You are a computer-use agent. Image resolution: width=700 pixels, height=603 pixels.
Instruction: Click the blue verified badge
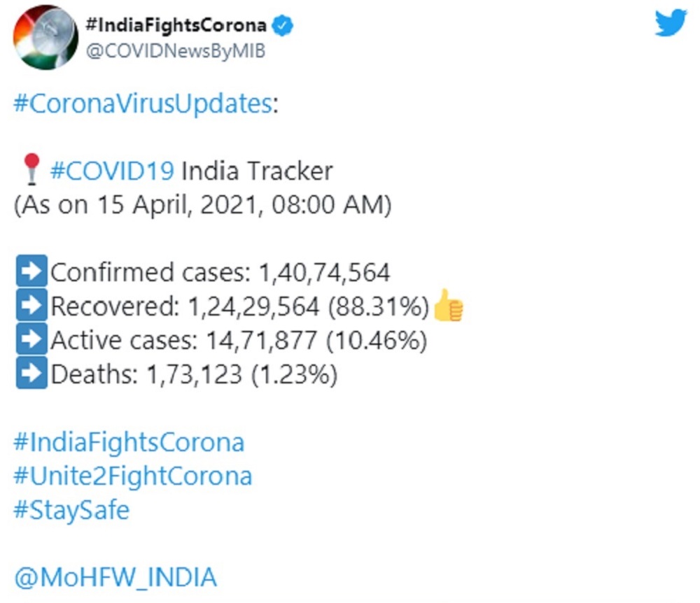pyautogui.click(x=282, y=27)
